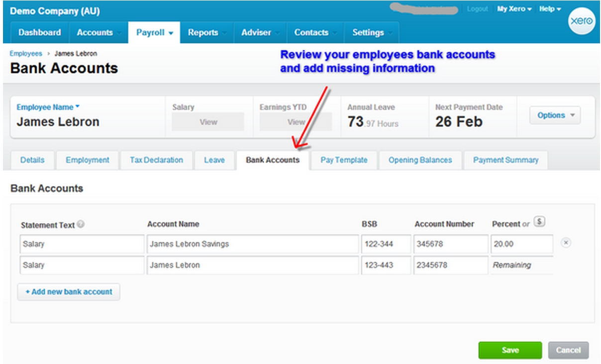Click the BSB field containing 122-344
This screenshot has height=364, width=601.
click(x=385, y=244)
